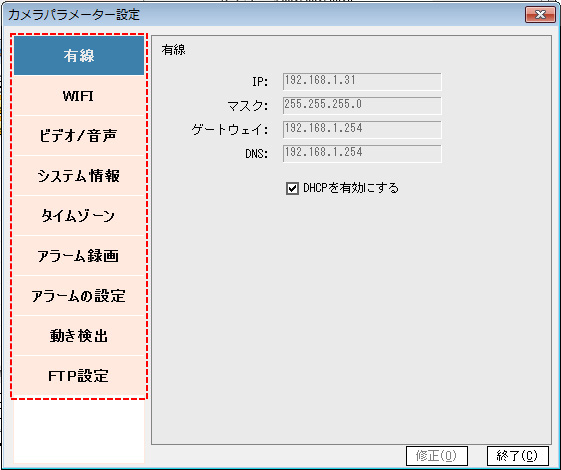Click the 終了(C) button
Viewport: 561px width, 470px height.
pos(518,456)
